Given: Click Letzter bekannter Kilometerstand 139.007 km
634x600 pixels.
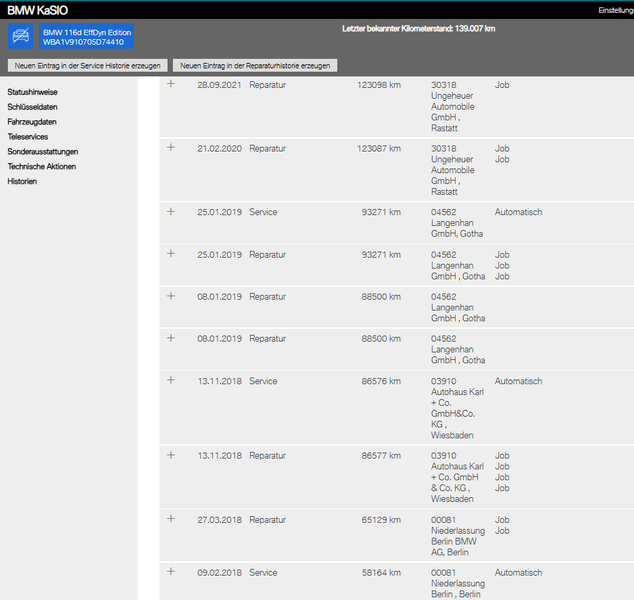Looking at the screenshot, I should tap(418, 29).
